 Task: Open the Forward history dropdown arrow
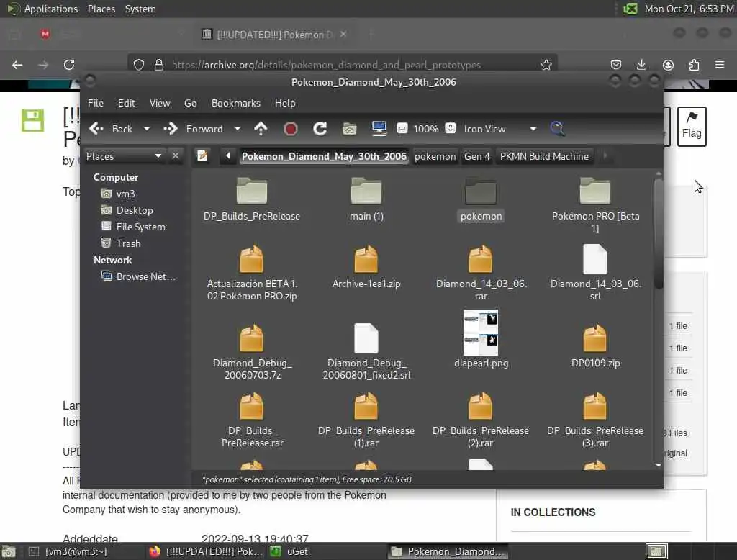[238, 129]
